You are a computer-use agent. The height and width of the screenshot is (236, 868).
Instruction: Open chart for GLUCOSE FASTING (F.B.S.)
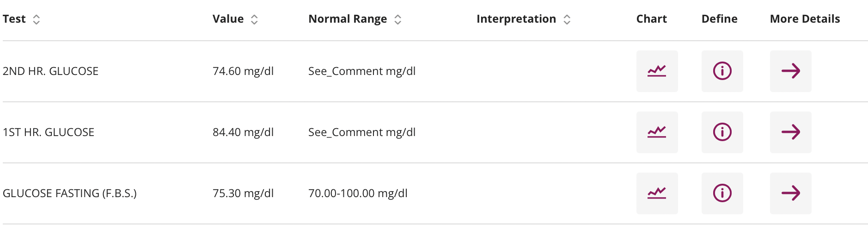click(x=657, y=193)
